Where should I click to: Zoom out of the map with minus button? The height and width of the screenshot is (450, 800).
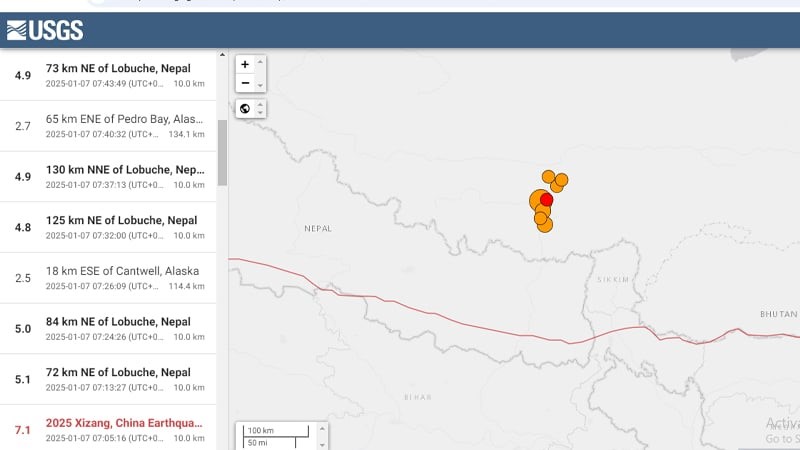(245, 83)
